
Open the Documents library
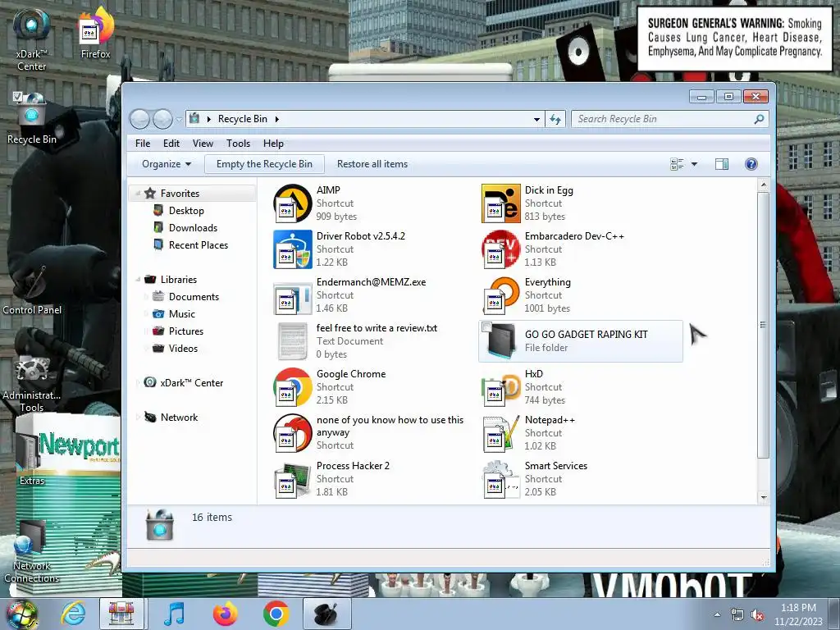click(194, 297)
